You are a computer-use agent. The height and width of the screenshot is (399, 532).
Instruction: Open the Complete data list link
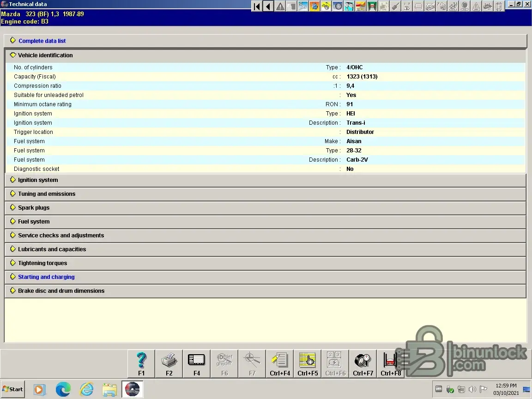pyautogui.click(x=42, y=41)
